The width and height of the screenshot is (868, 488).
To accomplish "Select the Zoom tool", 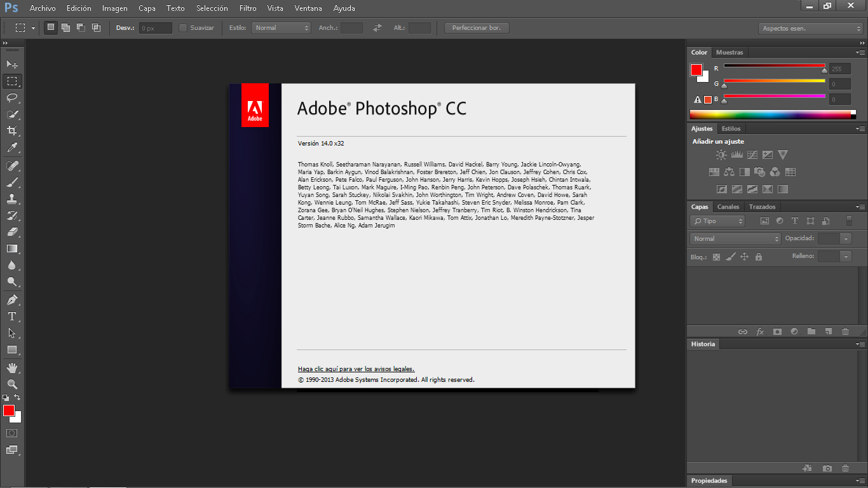I will [12, 384].
